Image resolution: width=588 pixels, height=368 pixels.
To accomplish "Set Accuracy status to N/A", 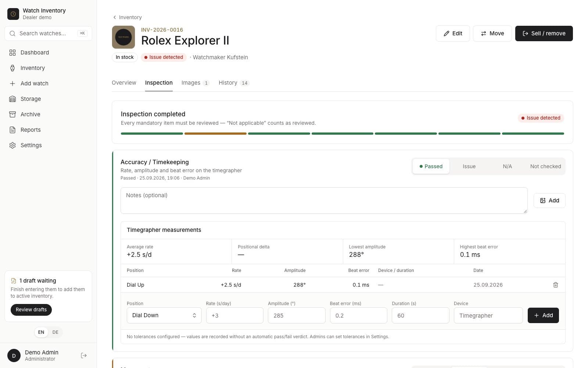I will (507, 166).
